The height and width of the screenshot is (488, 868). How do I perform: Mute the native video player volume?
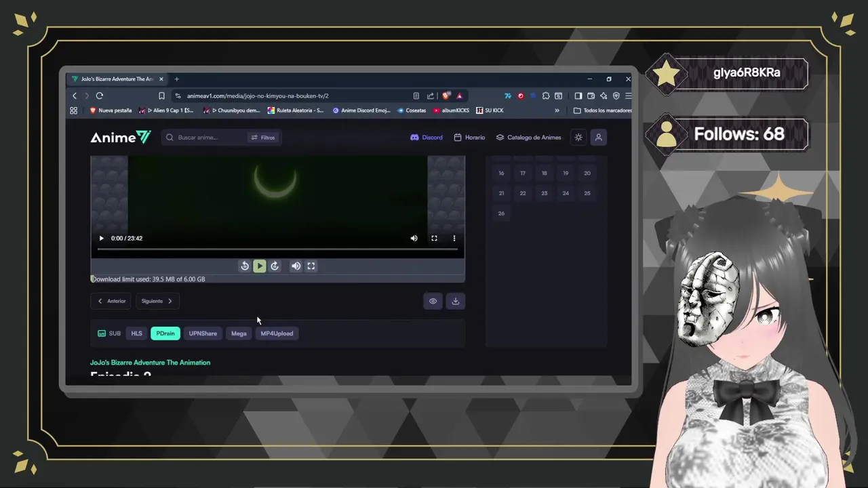click(414, 238)
